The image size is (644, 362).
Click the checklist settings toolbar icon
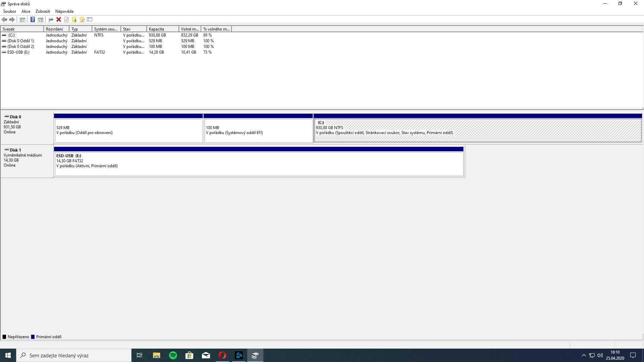pos(90,19)
